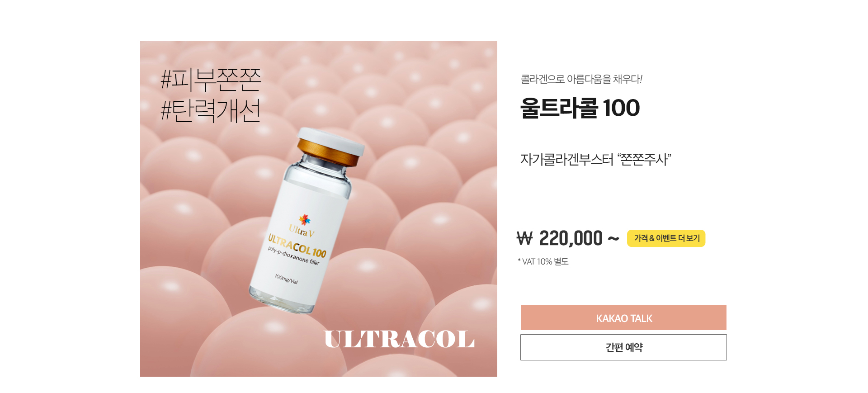The image size is (868, 393).
Task: Click the KAKAO TALK button
Action: click(x=623, y=317)
